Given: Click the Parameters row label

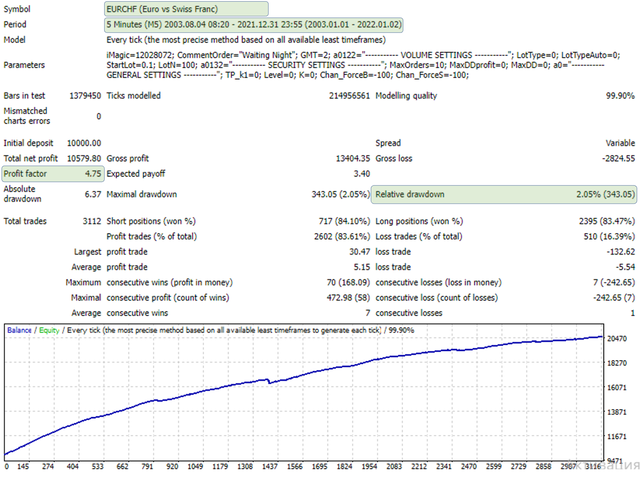Looking at the screenshot, I should 24,65.
